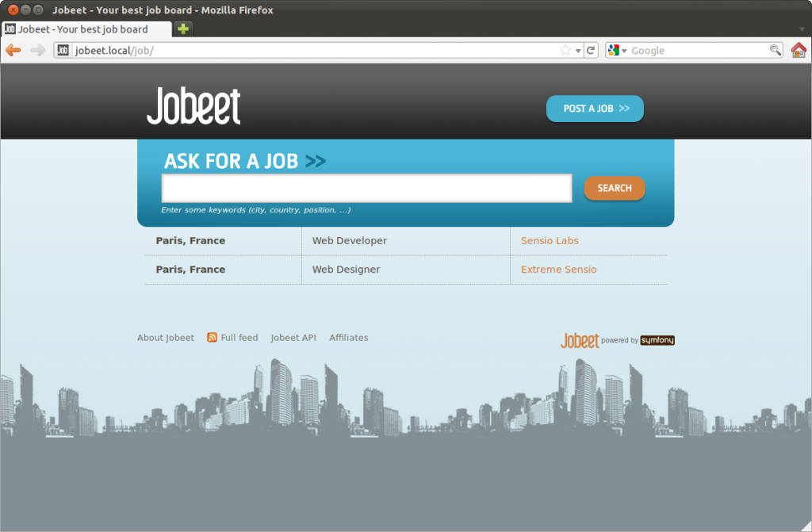Click the Forward navigation arrow
This screenshot has height=532, width=812.
click(37, 50)
